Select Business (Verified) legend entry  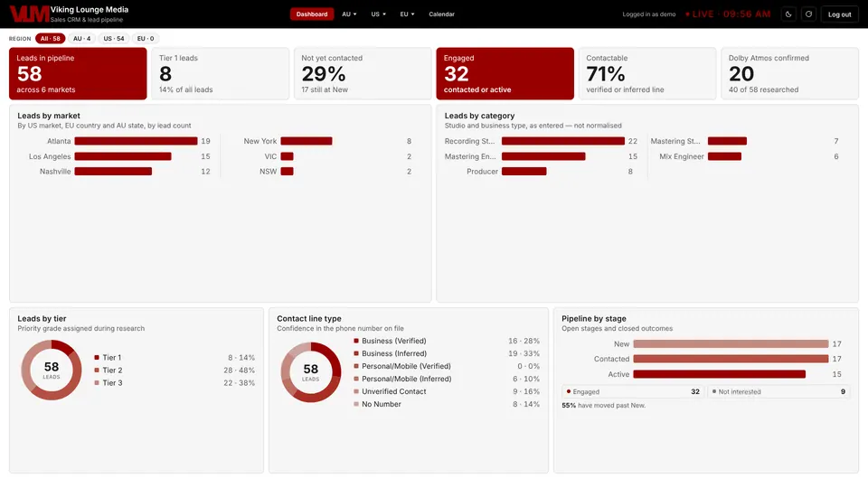pos(447,341)
